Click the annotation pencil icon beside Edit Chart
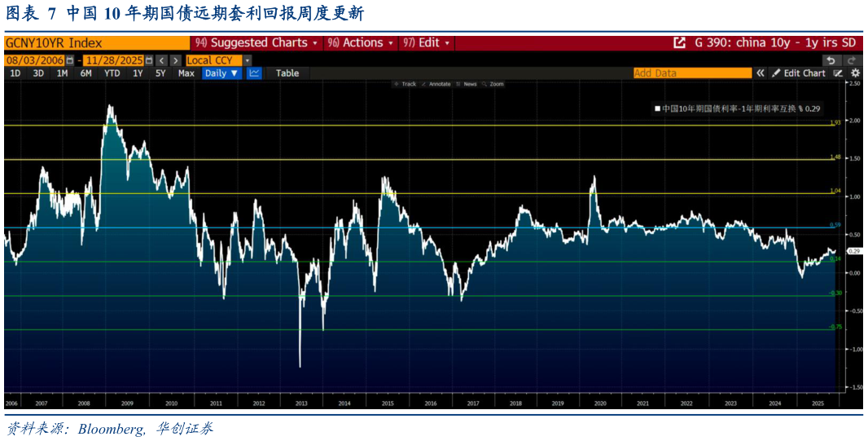Screen dimensions: 868x441 tap(838, 73)
